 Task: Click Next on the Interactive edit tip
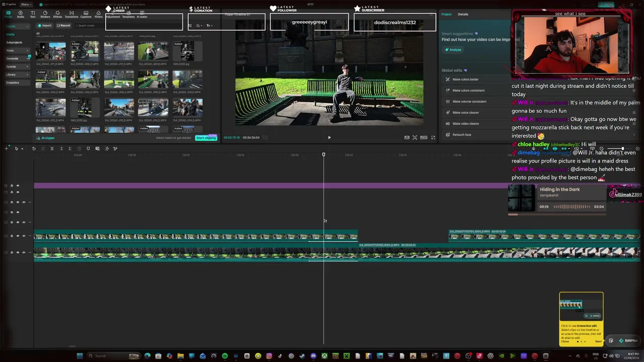[x=598, y=341]
